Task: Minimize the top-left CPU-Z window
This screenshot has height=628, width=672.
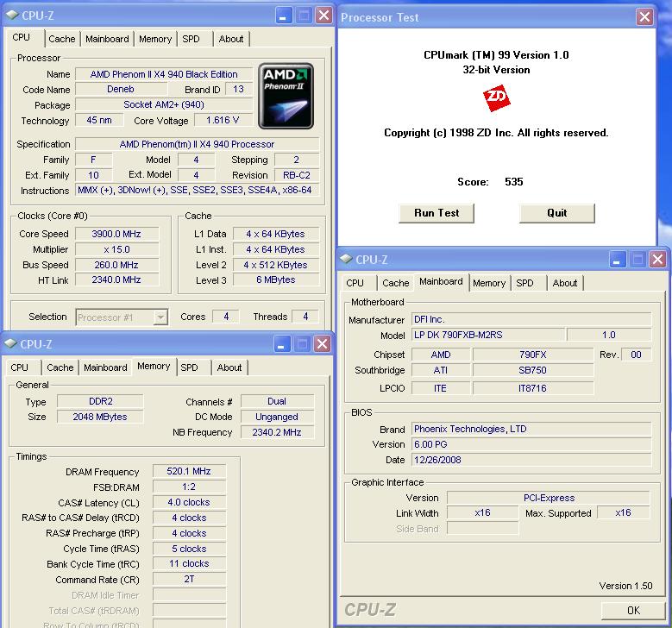Action: click(x=282, y=16)
